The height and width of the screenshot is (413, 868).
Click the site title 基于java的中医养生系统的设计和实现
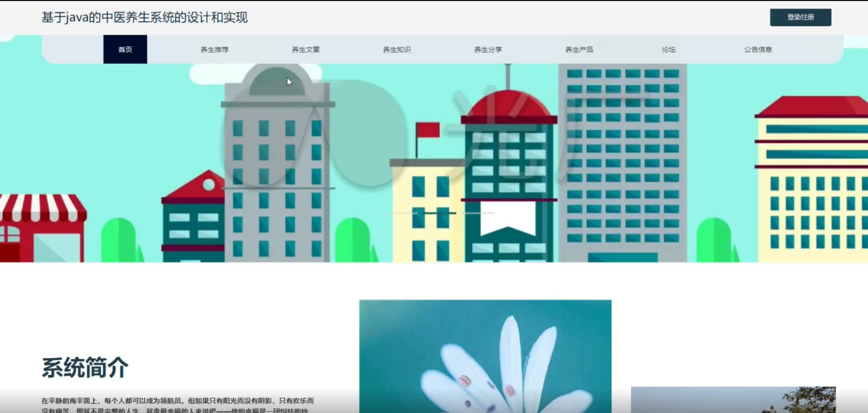click(x=145, y=17)
